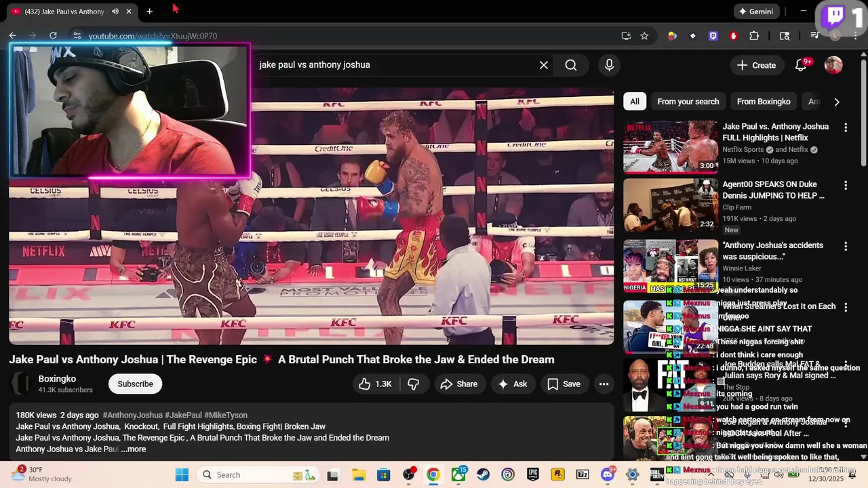Screen dimensions: 868x488
Task: Open the colorful circles Chrome extension
Action: (x=672, y=36)
